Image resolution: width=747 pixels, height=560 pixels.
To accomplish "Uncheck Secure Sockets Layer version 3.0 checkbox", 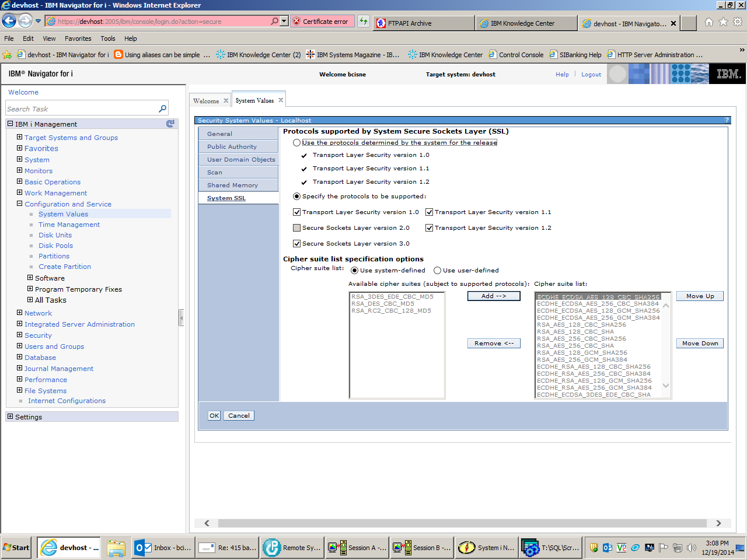I will pos(296,244).
